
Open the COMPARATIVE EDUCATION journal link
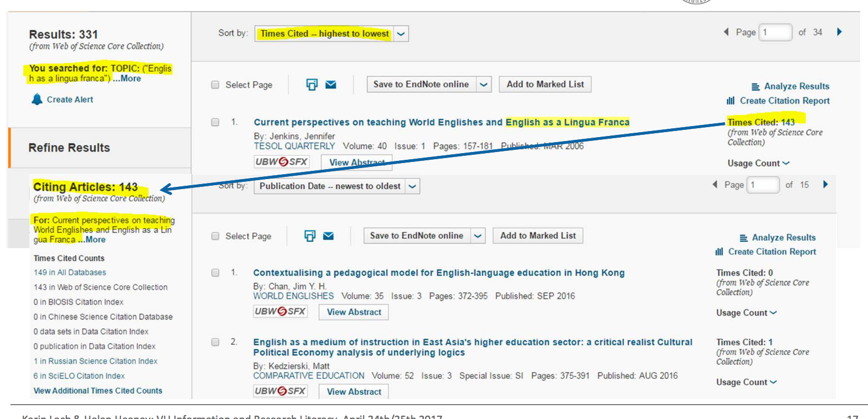coord(309,376)
